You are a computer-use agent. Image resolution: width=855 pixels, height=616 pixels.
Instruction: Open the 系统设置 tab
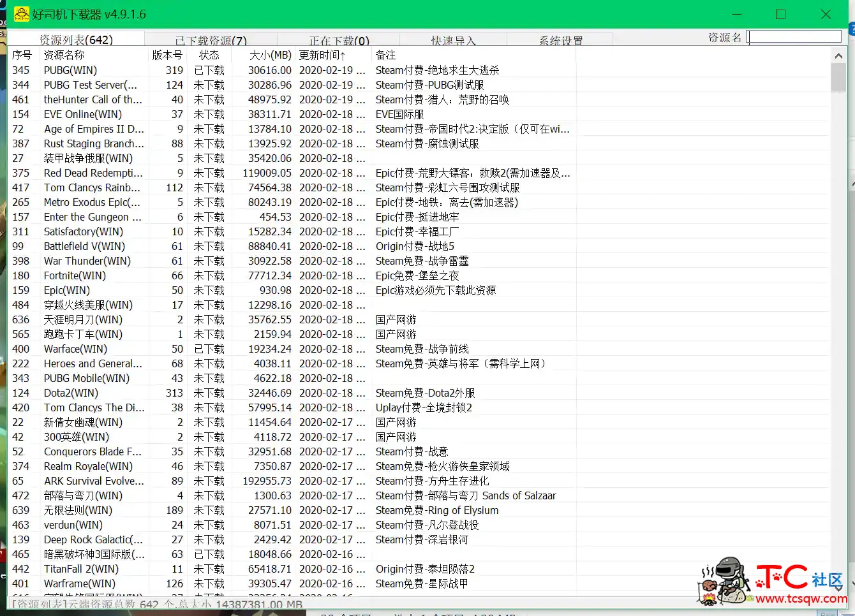click(561, 40)
